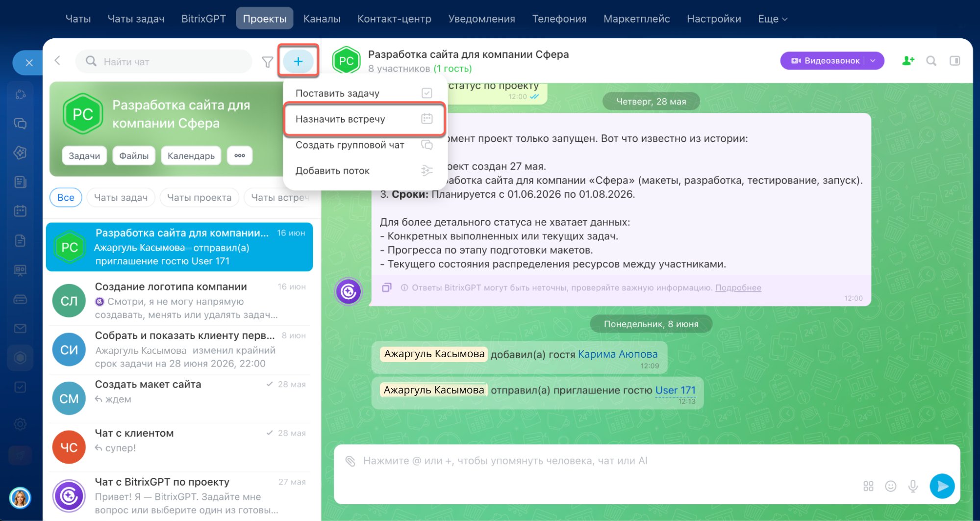Expand the video call options arrow
This screenshot has width=980, height=521.
tap(873, 61)
